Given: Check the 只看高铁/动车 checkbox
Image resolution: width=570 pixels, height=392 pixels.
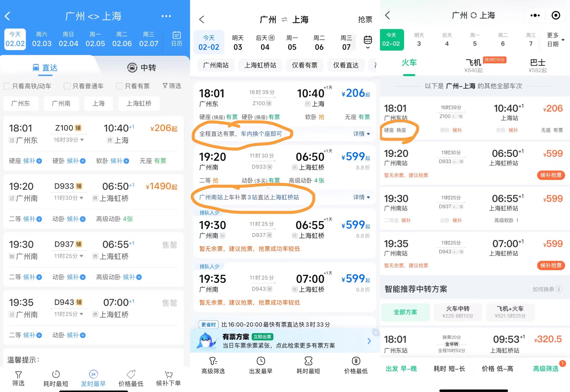Looking at the screenshot, I should tap(7, 86).
